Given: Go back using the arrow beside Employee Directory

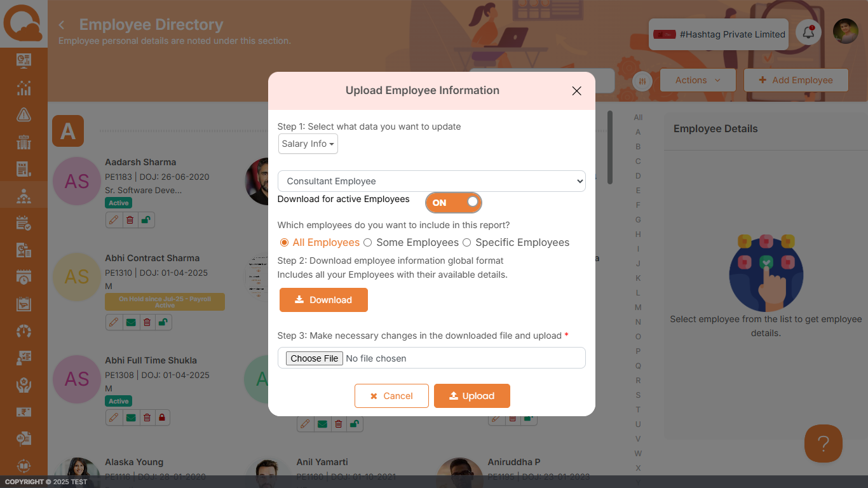Looking at the screenshot, I should (x=62, y=25).
